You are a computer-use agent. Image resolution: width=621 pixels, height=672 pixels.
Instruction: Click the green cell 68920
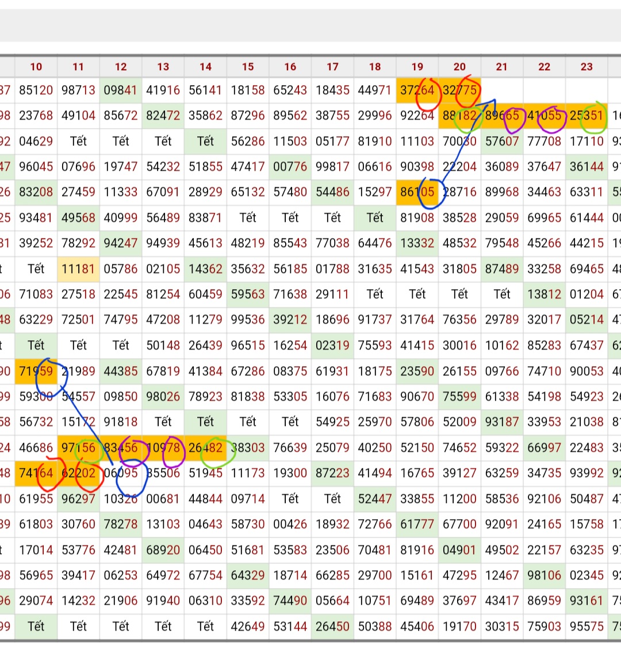point(163,550)
